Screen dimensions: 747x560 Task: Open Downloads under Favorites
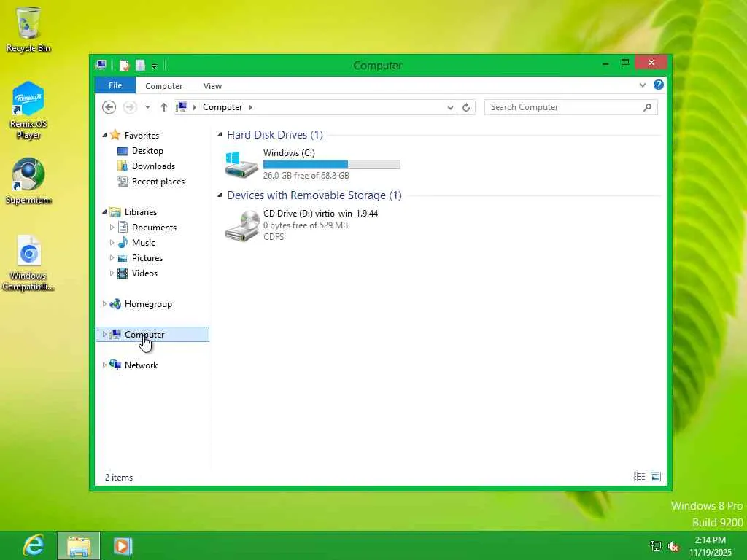(x=153, y=166)
